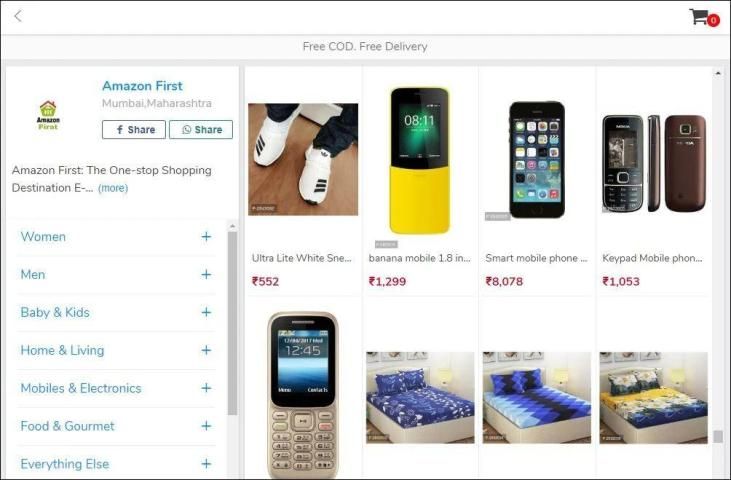The width and height of the screenshot is (731, 480).
Task: Expand Home & Living plus icon
Action: click(206, 350)
